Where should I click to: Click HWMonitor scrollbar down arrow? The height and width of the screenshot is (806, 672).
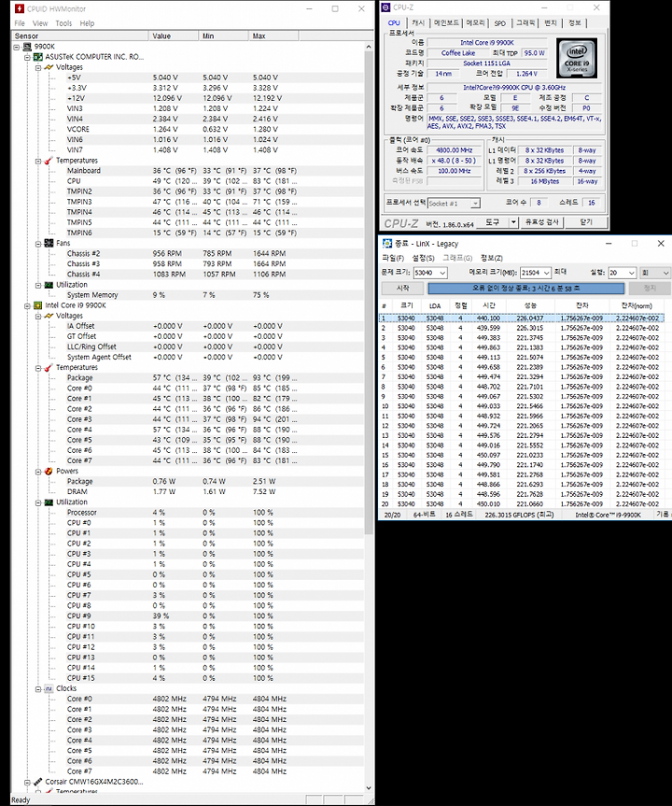tap(369, 787)
